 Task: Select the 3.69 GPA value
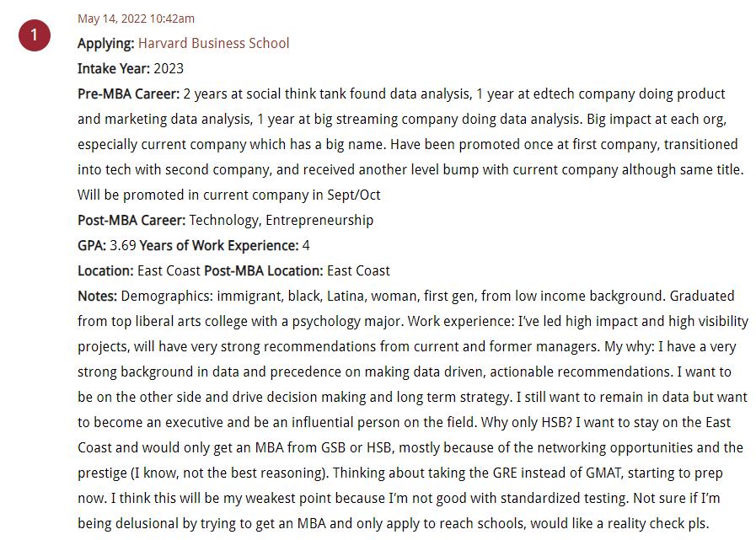click(x=123, y=246)
